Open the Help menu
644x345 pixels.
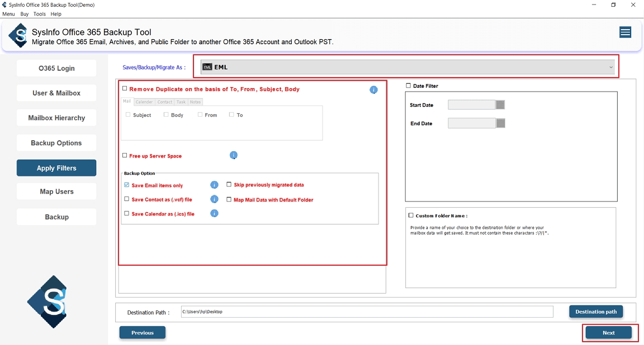[56, 14]
